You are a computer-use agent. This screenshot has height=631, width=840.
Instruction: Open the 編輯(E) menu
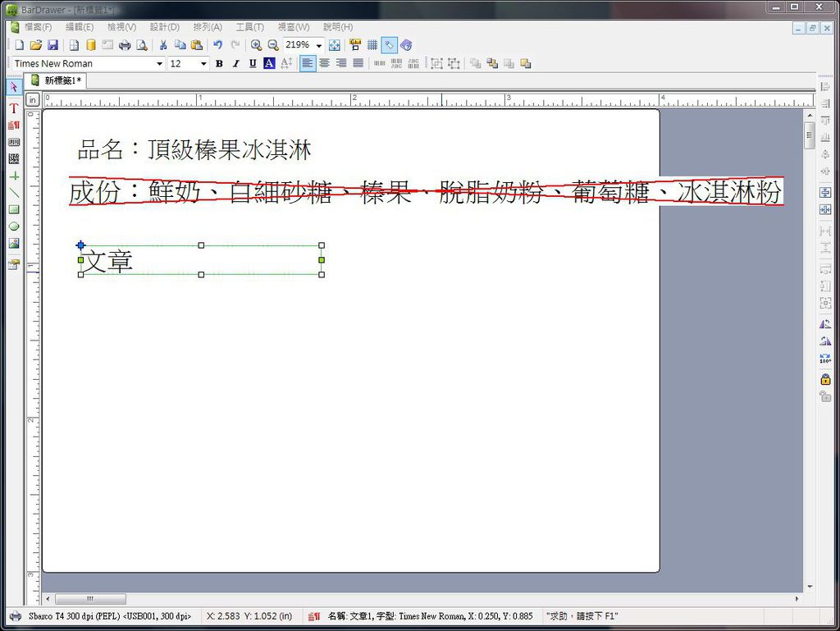[x=80, y=27]
